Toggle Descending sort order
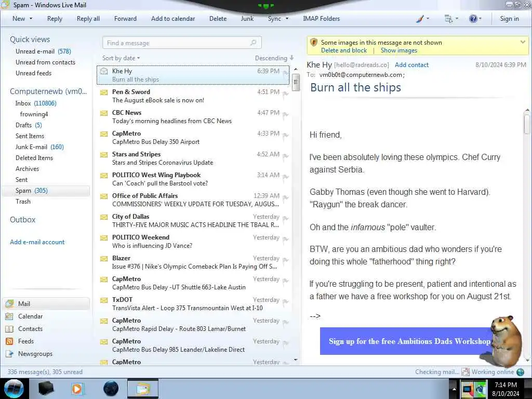 (x=274, y=58)
